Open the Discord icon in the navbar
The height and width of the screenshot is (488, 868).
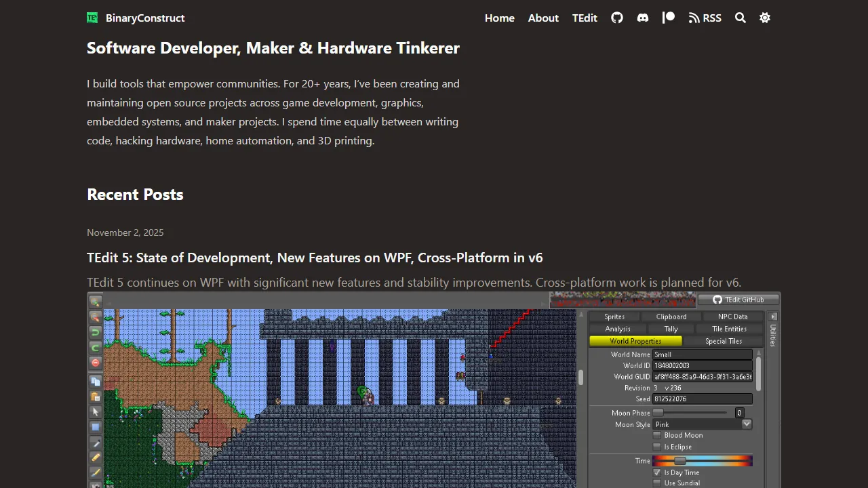coord(643,18)
